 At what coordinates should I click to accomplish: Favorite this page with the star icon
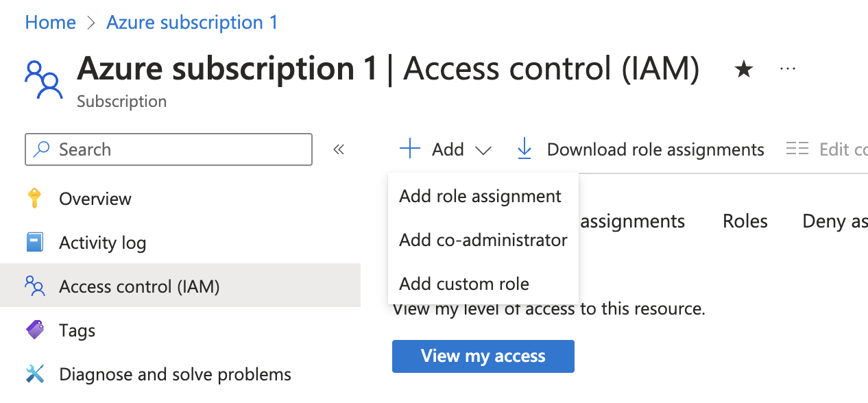[744, 69]
